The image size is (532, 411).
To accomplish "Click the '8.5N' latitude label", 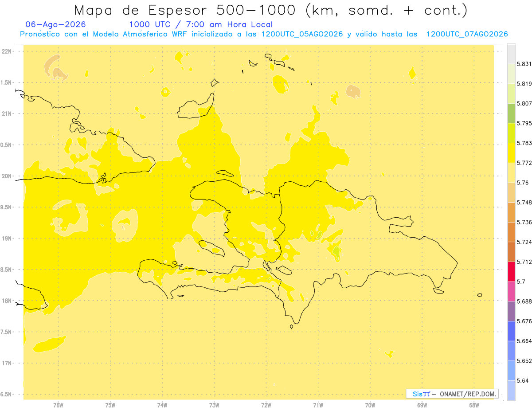I will [7, 270].
